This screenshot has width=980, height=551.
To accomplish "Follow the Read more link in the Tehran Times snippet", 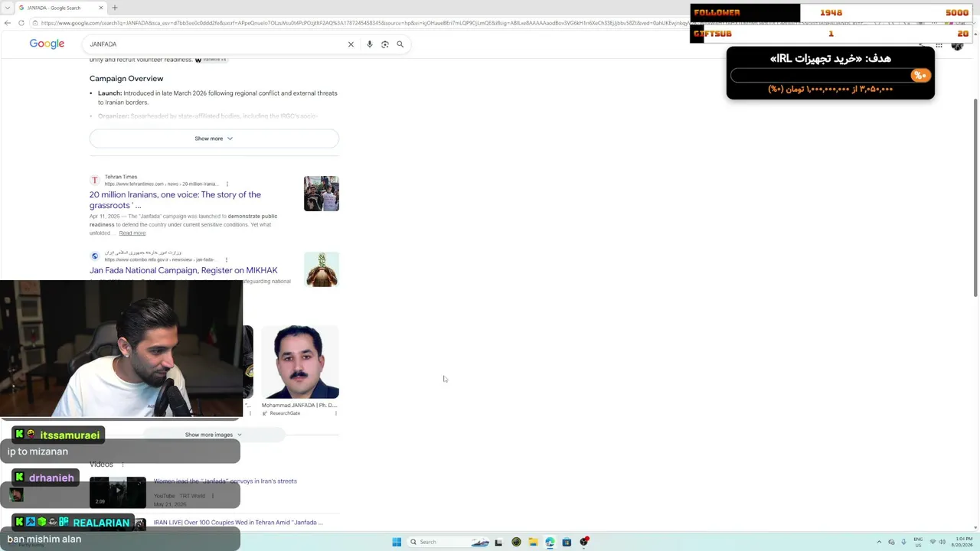I will pos(132,233).
